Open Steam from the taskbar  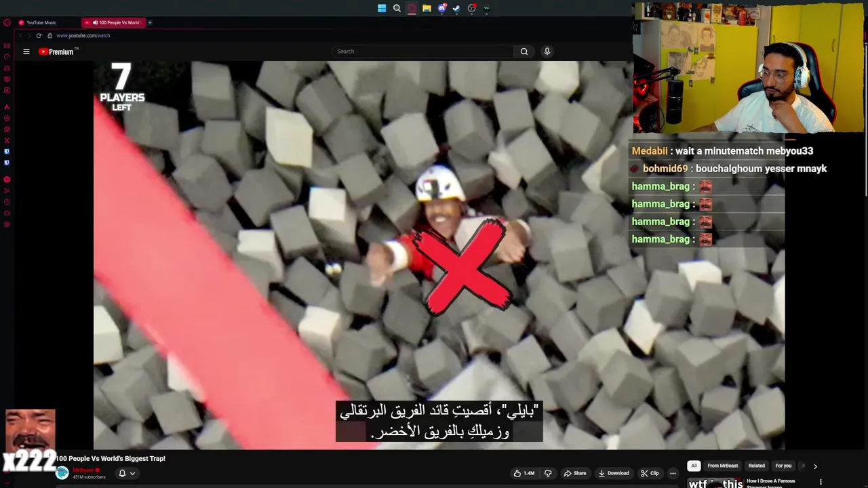pos(456,8)
